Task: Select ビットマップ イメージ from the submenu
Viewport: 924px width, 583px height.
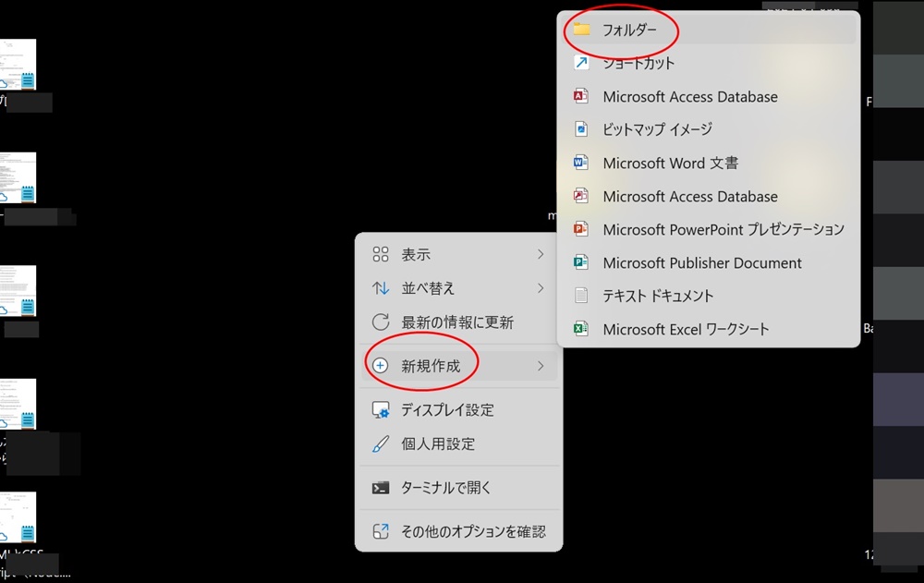Action: pyautogui.click(x=709, y=129)
